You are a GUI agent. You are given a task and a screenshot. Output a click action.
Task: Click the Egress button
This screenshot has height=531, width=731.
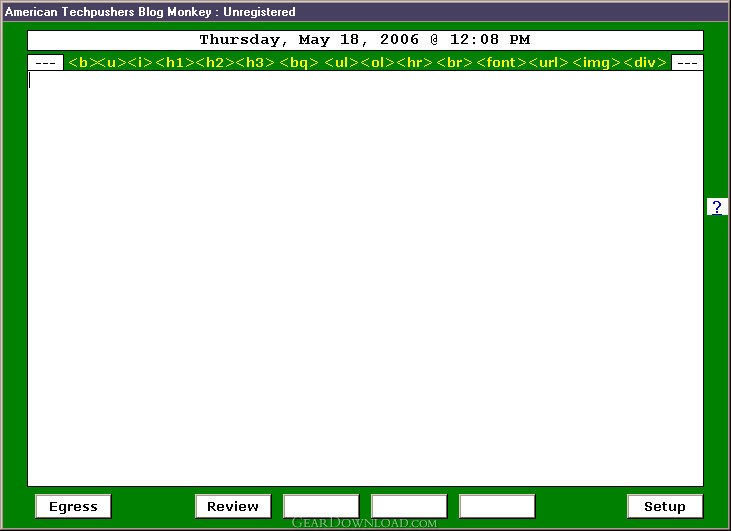pyautogui.click(x=73, y=506)
